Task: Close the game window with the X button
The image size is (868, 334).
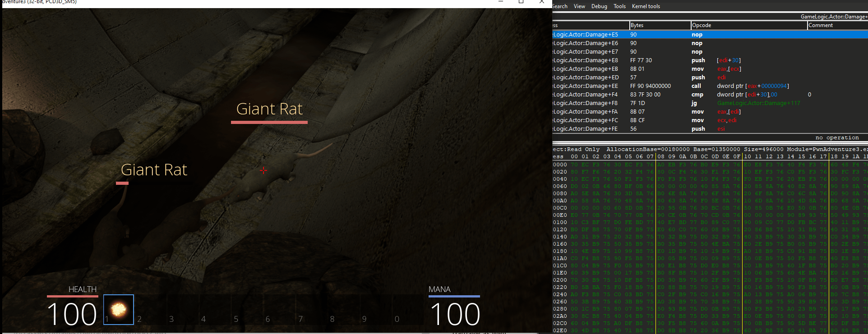Action: click(x=542, y=2)
